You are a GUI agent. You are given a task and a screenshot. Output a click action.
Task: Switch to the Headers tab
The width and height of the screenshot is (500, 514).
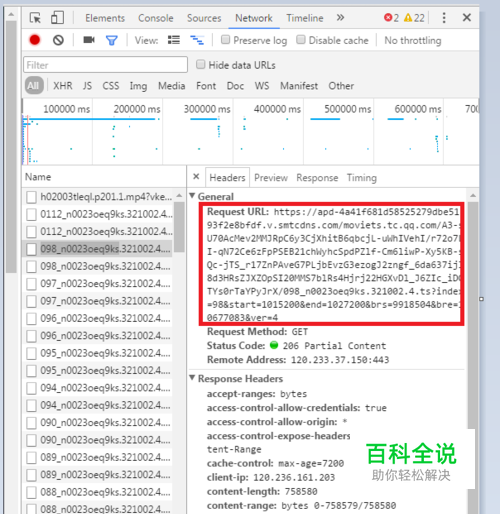227,178
